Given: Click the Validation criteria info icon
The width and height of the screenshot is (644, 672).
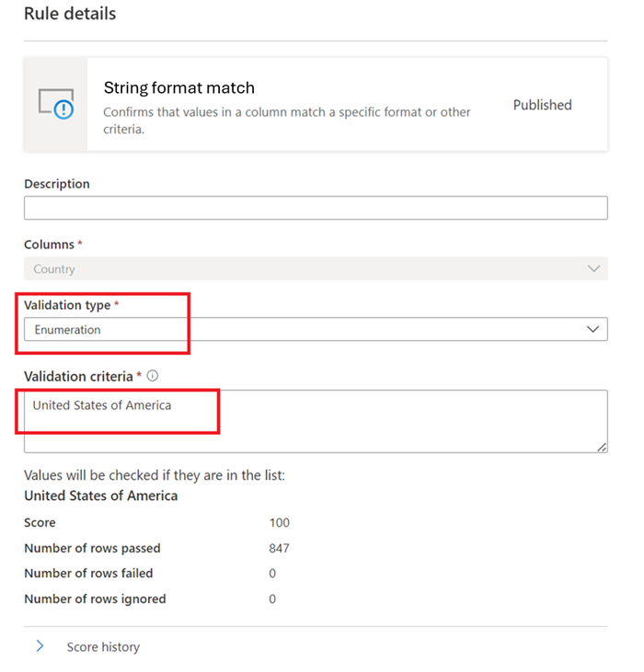Looking at the screenshot, I should (x=153, y=376).
